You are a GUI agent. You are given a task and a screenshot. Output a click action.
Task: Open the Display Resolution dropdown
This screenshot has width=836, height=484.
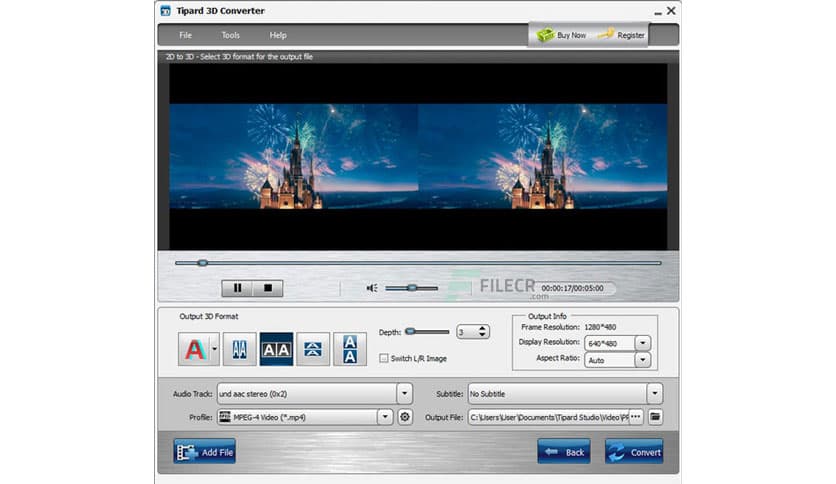click(642, 343)
